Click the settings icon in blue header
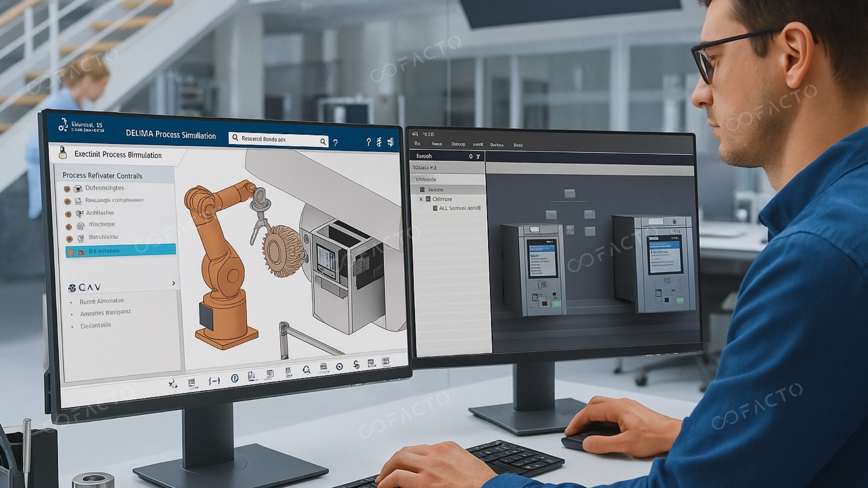Viewport: 868px width, 488px height. pyautogui.click(x=379, y=142)
